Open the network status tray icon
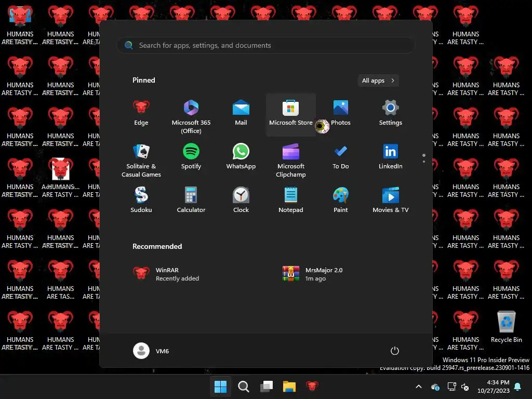 pos(451,387)
